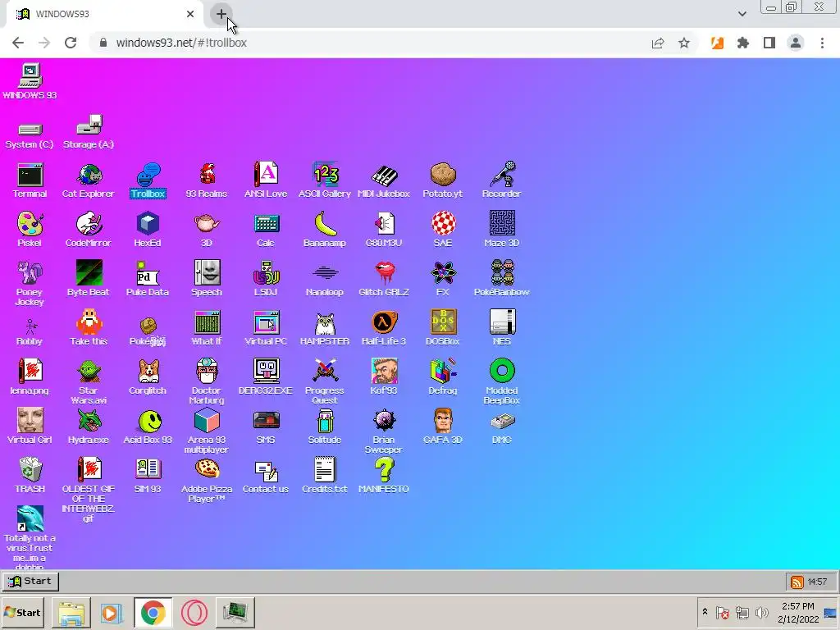Viewport: 840px width, 630px height.
Task: Open Chrome from the Windows taskbar
Action: [x=153, y=612]
